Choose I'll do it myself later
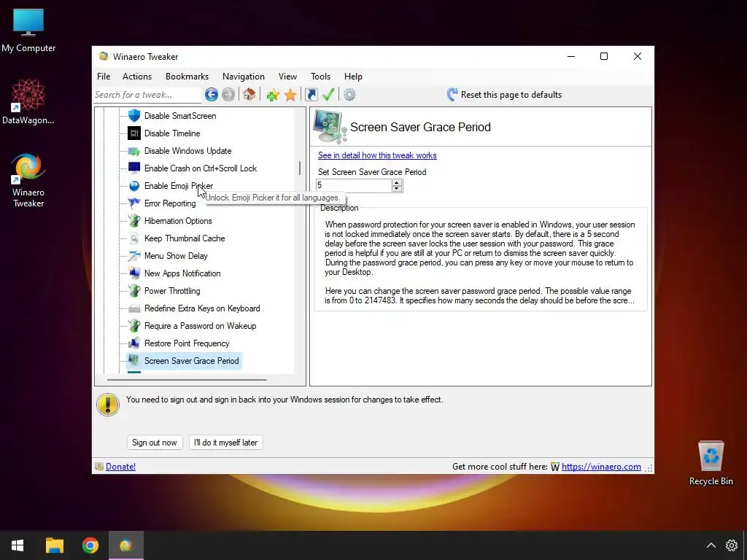The height and width of the screenshot is (560, 747). [x=226, y=443]
